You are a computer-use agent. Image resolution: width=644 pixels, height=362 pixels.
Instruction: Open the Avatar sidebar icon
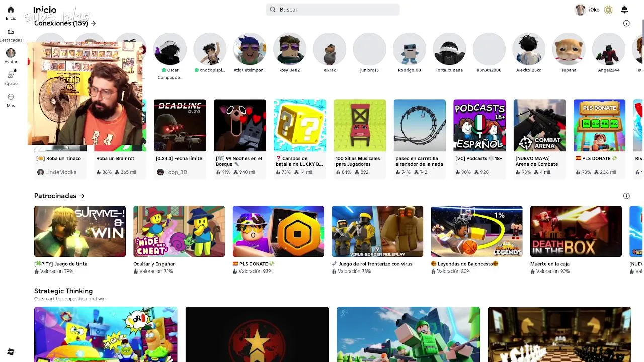[11, 53]
